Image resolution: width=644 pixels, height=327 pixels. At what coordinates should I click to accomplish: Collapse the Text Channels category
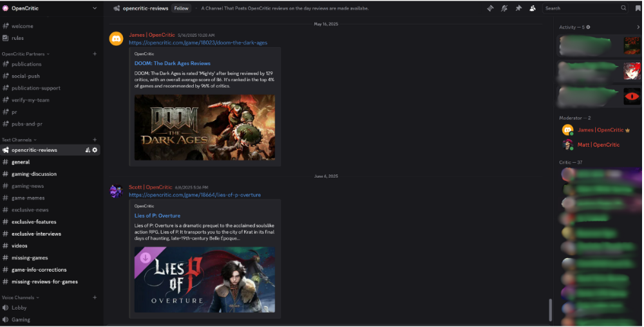[19, 140]
